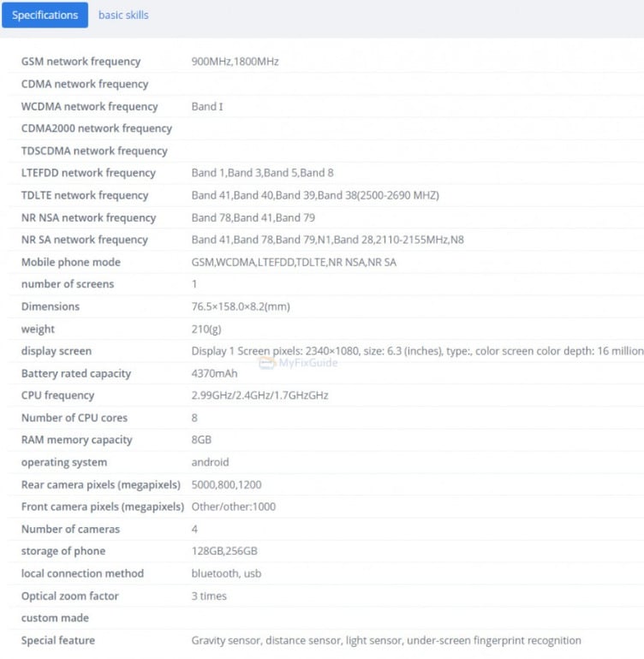Viewport: 644px width, 659px height.
Task: Click the Rear camera pixels (megapixels) label
Action: pos(100,484)
